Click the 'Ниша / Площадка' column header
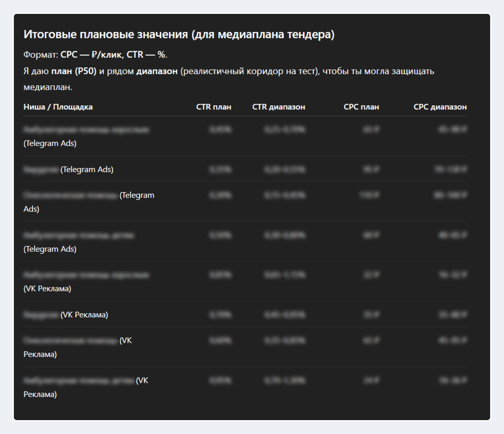Image resolution: width=504 pixels, height=434 pixels. [58, 107]
